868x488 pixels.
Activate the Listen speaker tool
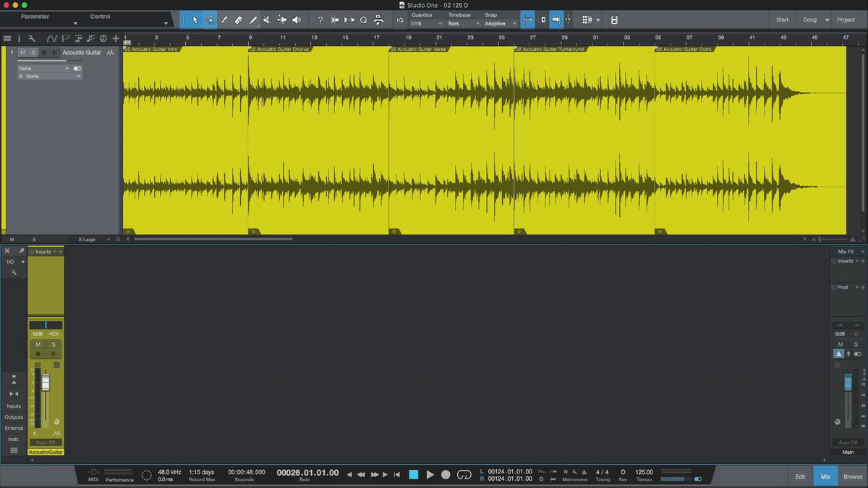pyautogui.click(x=296, y=20)
